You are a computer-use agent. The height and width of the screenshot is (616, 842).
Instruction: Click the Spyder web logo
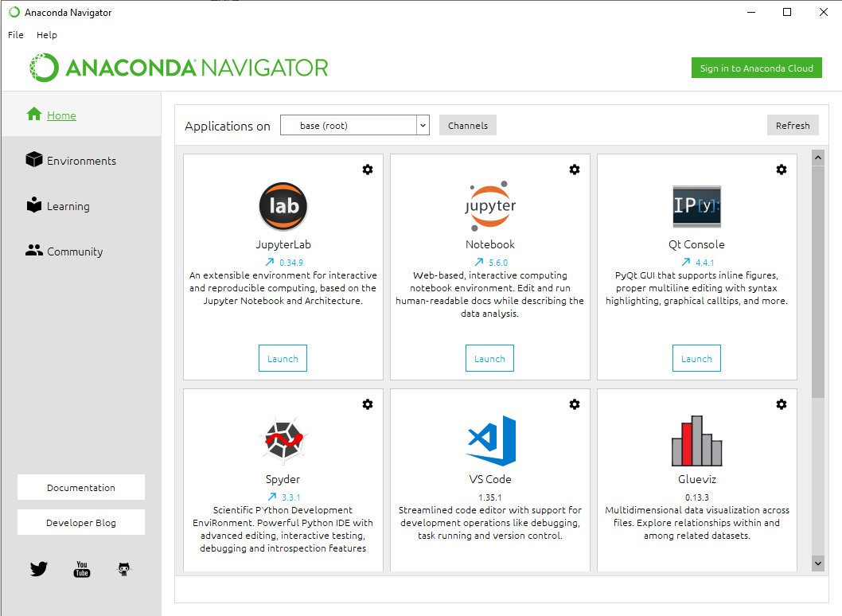tap(283, 441)
